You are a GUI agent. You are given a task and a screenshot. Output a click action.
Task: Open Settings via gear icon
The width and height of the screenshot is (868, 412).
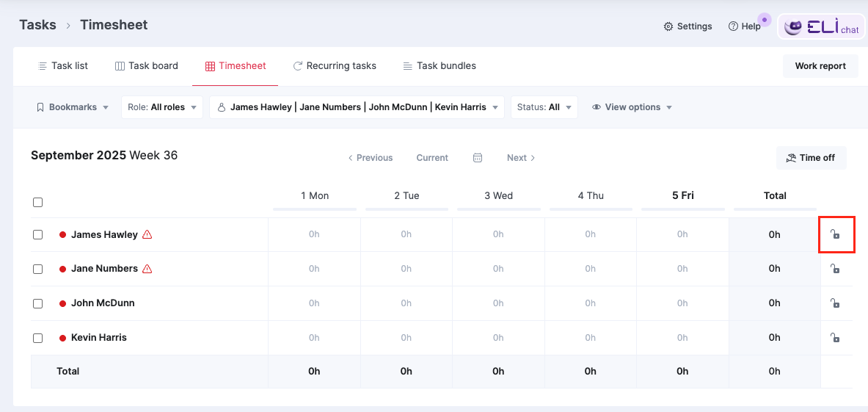click(x=668, y=26)
